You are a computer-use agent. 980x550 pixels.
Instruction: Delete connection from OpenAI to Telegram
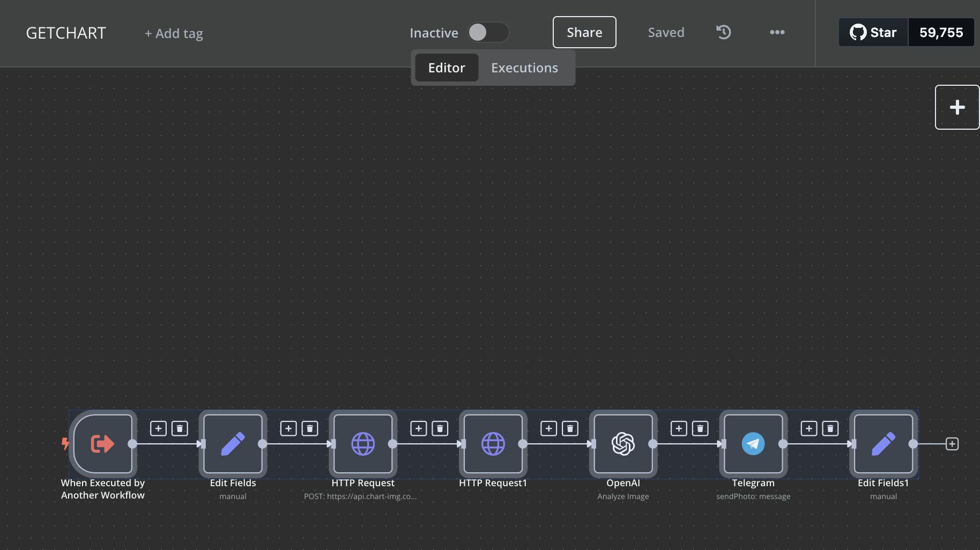(700, 428)
